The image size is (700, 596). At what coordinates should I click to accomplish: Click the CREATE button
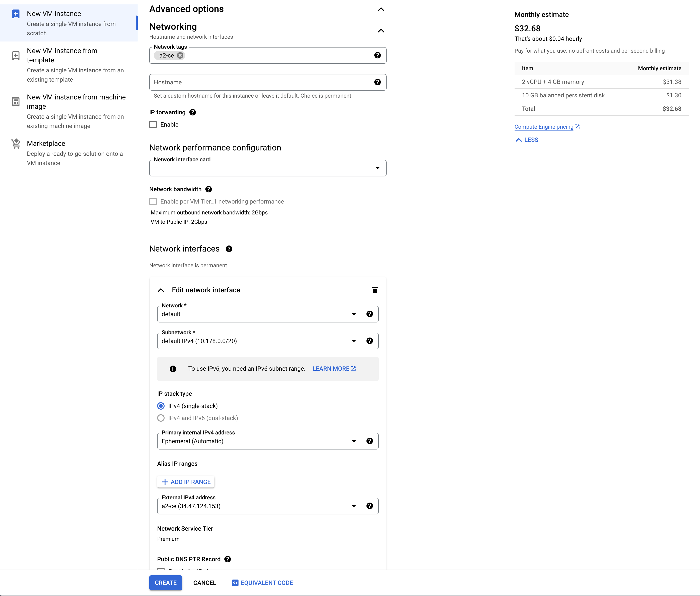[165, 583]
